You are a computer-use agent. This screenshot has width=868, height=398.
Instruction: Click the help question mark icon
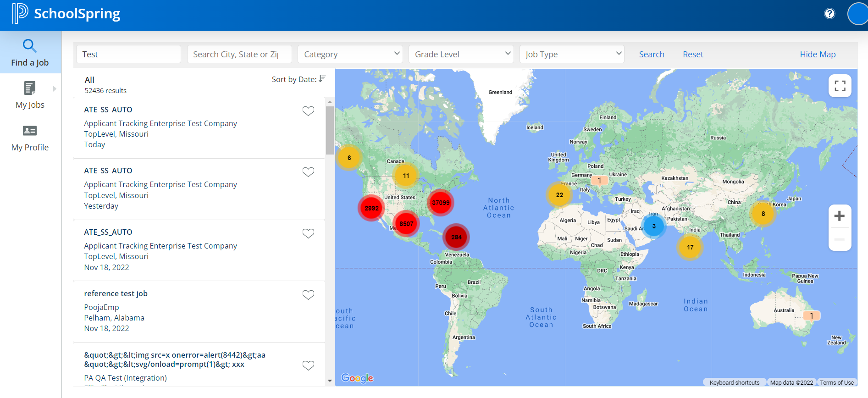829,14
